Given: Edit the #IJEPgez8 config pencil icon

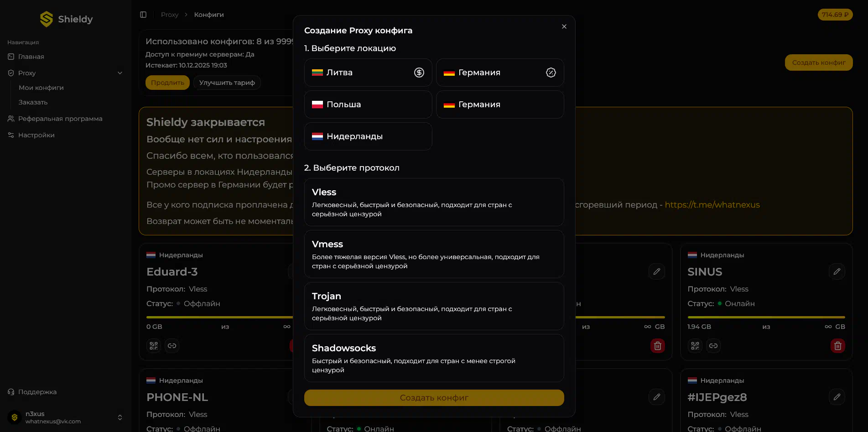Looking at the screenshot, I should pos(837,397).
